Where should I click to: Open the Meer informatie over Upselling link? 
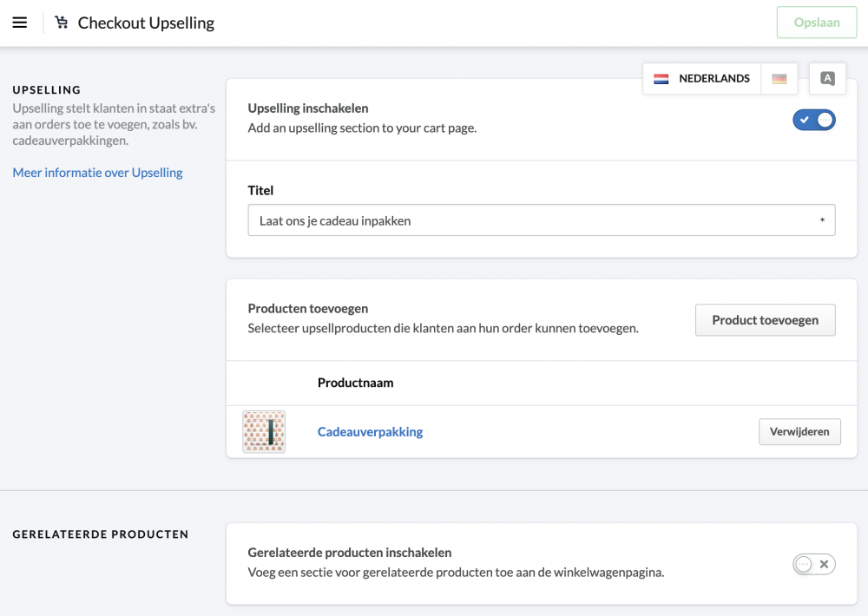97,173
